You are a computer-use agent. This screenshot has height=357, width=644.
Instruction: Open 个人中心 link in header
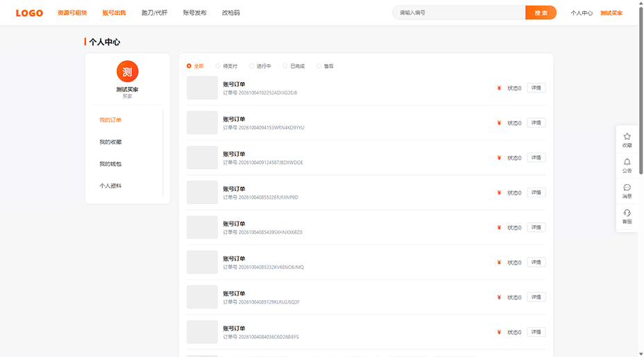tap(582, 13)
